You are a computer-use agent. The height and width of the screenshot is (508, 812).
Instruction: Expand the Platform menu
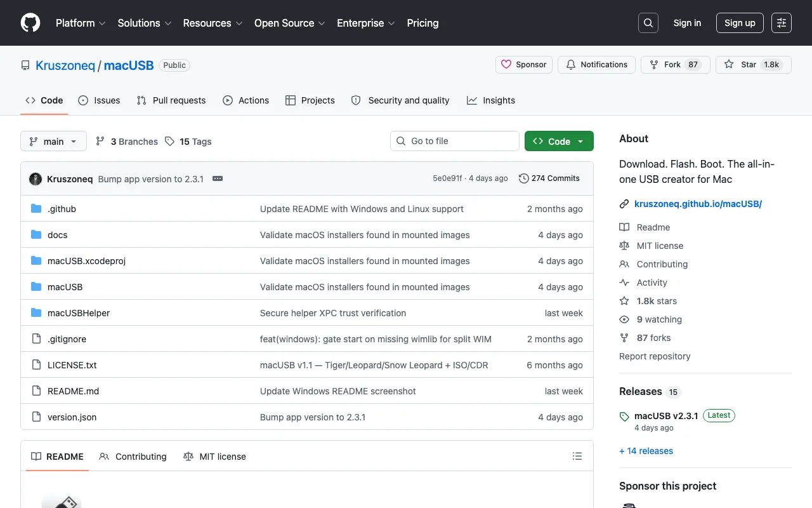(x=81, y=23)
